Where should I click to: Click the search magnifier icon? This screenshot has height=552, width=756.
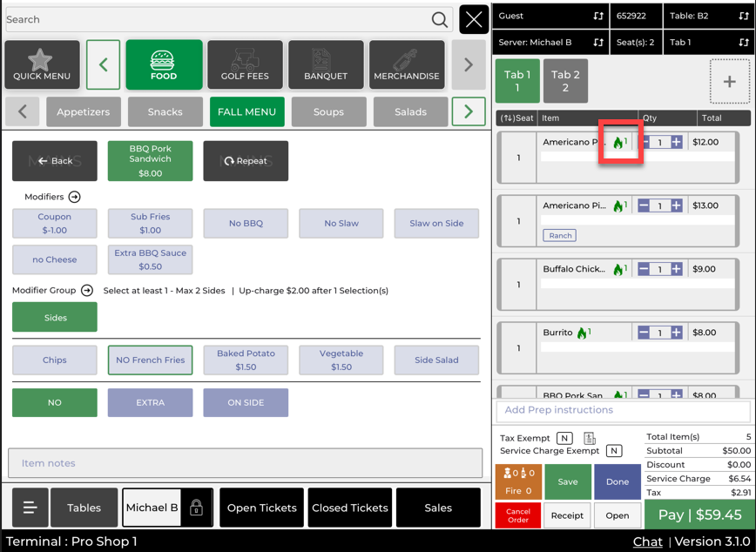pos(440,19)
